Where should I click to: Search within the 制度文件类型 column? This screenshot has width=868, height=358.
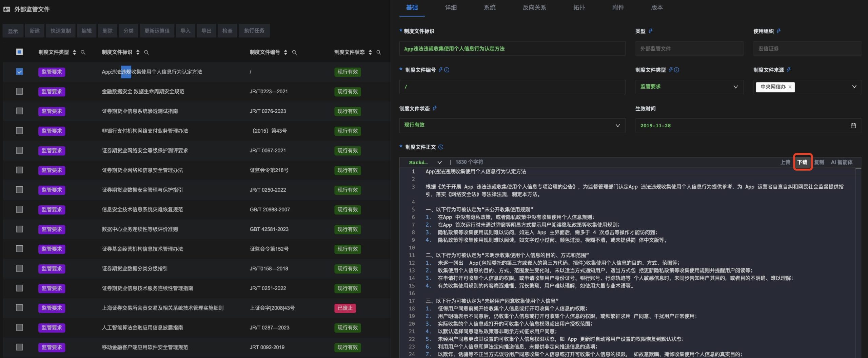click(x=83, y=52)
